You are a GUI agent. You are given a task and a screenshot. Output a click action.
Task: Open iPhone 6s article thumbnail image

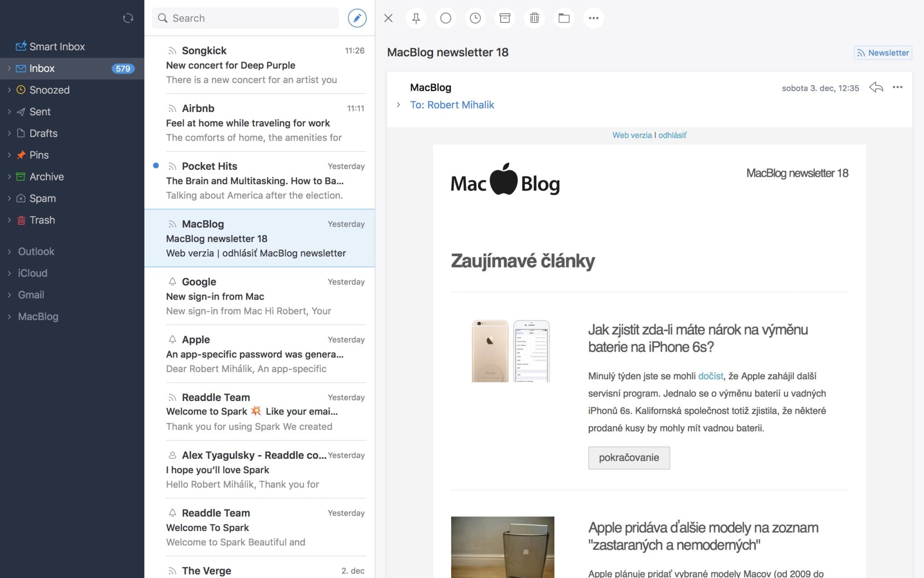tap(511, 351)
